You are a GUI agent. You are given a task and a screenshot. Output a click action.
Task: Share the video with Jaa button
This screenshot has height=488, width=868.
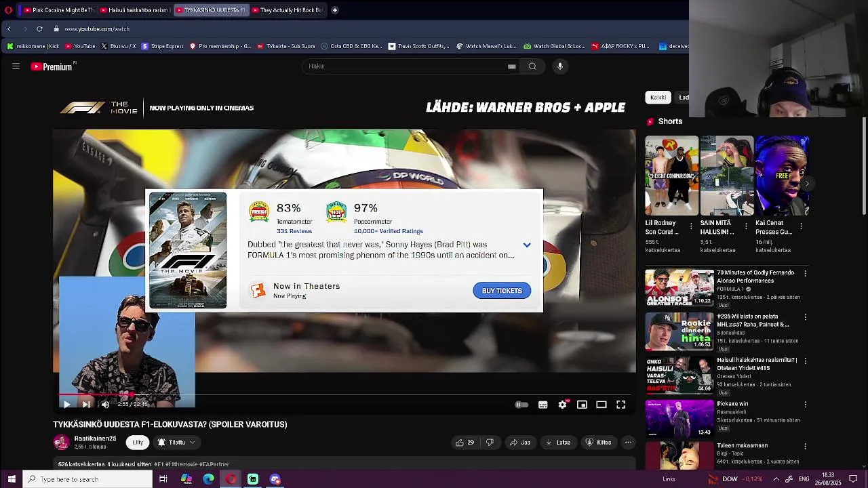pyautogui.click(x=520, y=443)
